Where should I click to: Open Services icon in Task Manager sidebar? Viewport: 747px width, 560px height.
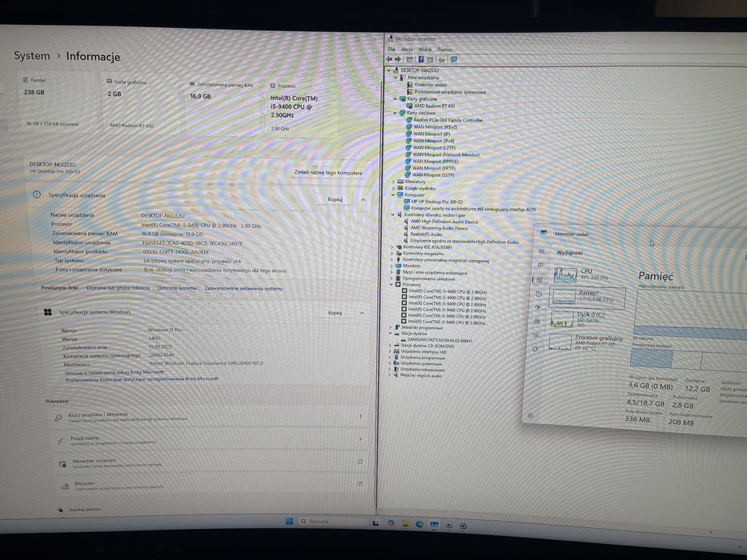coord(535,349)
